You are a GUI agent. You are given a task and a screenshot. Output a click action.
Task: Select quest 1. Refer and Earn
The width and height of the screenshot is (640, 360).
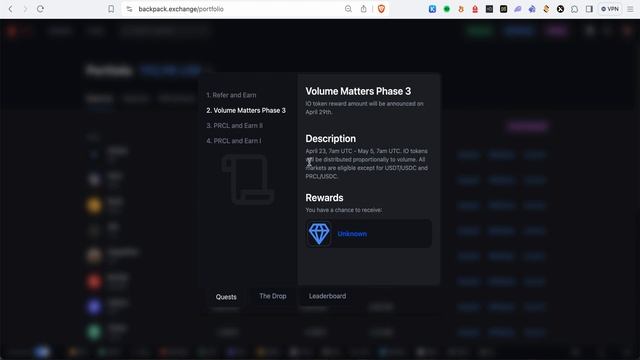tap(231, 95)
